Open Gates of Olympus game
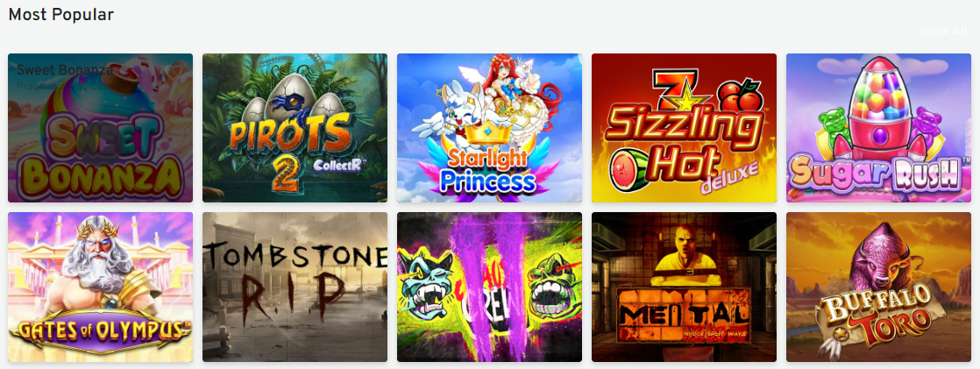Screen dimensions: 980x369 [x=100, y=287]
